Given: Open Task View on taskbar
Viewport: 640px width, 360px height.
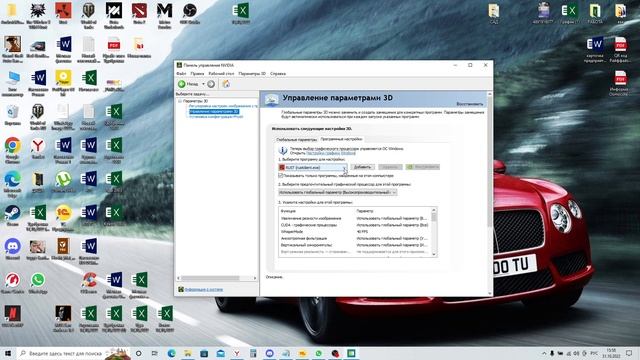Looking at the screenshot, I should click(155, 353).
